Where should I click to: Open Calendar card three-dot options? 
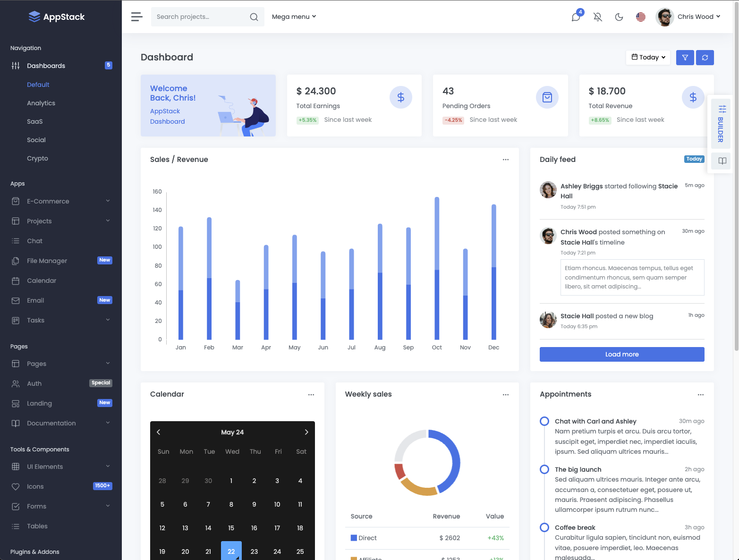(311, 395)
